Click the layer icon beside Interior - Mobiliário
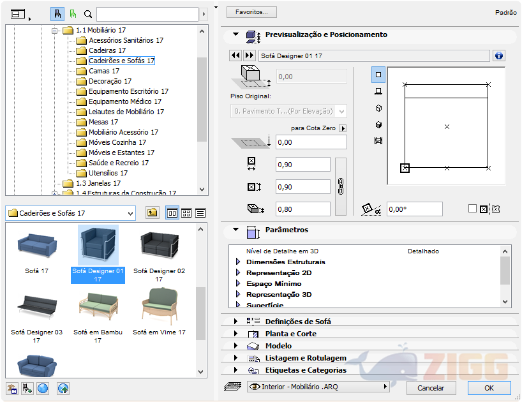 click(233, 386)
